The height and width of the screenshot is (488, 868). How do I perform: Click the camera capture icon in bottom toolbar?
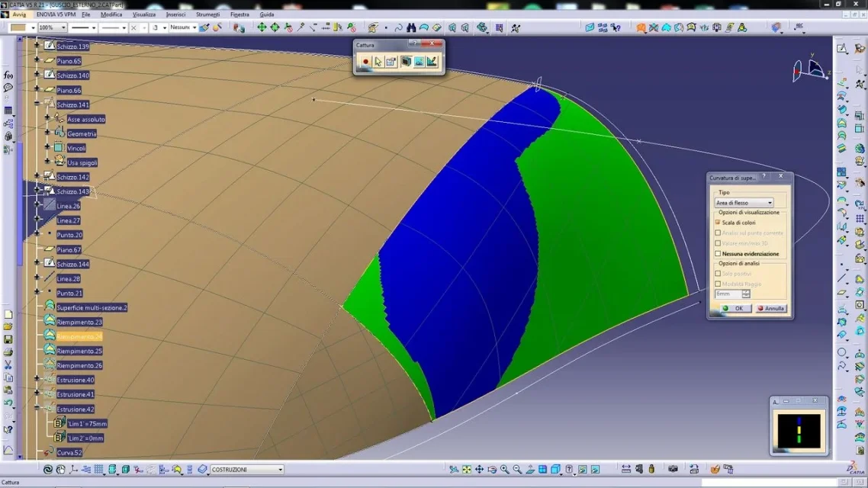tap(674, 469)
